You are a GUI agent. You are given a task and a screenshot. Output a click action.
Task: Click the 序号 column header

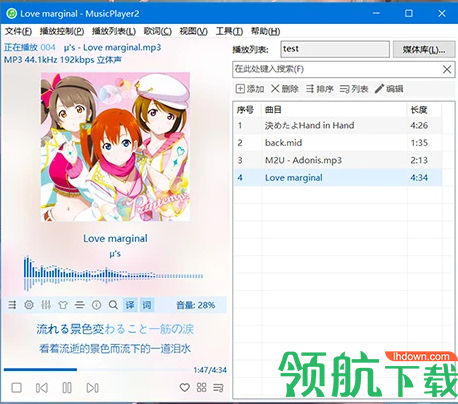point(248,110)
